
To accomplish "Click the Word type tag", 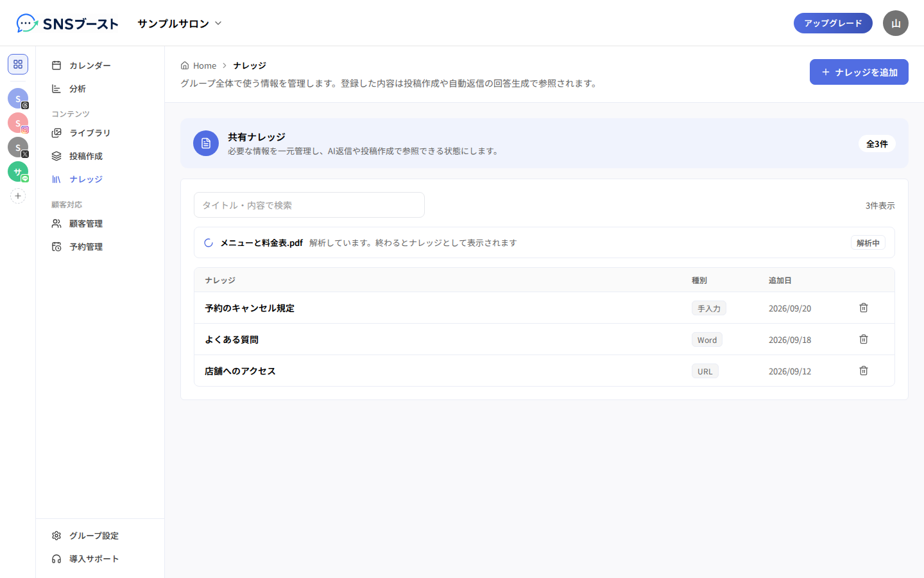I will (x=707, y=340).
